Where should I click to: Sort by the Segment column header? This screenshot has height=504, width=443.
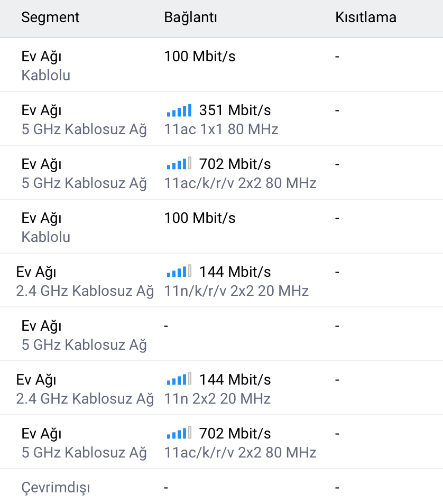[x=50, y=17]
